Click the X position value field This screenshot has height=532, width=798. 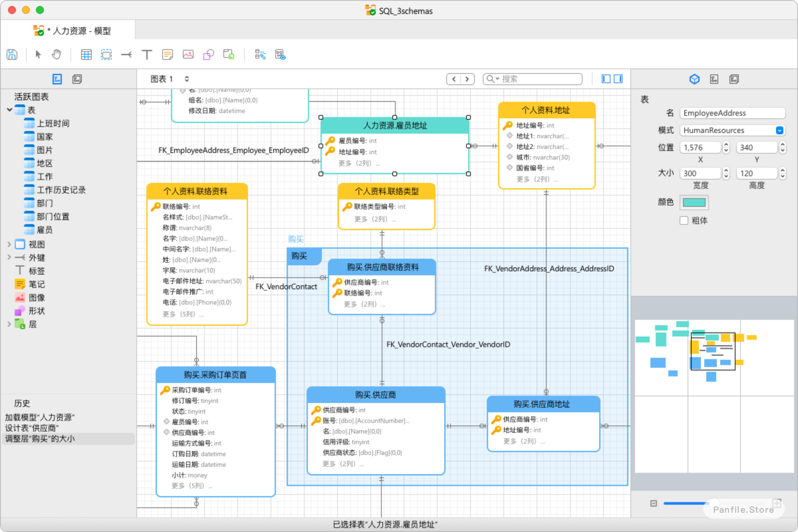click(700, 147)
